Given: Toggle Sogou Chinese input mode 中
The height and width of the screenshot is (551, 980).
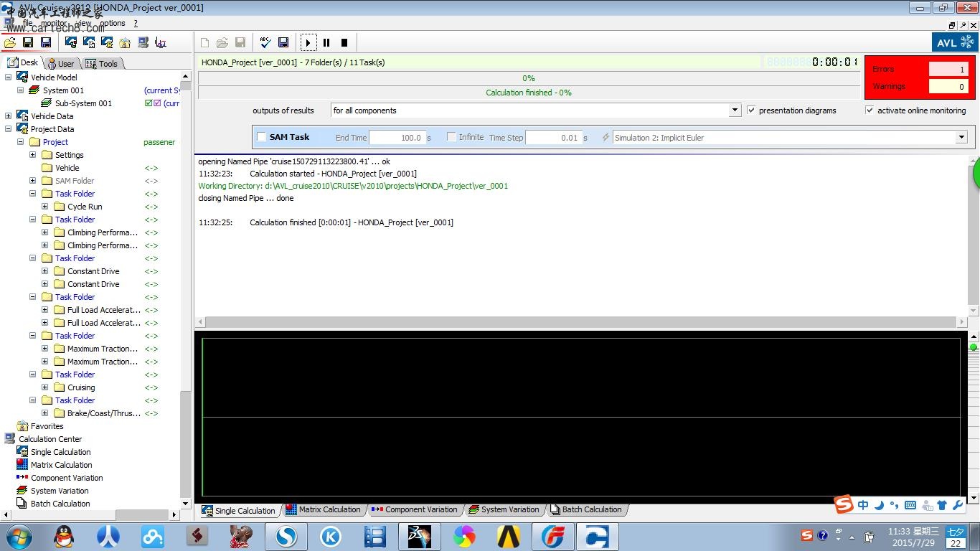Looking at the screenshot, I should click(863, 505).
